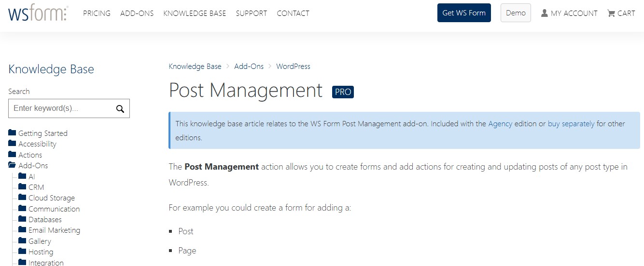Open the Knowledge Base menu item
This screenshot has width=644, height=266.
pyautogui.click(x=195, y=13)
